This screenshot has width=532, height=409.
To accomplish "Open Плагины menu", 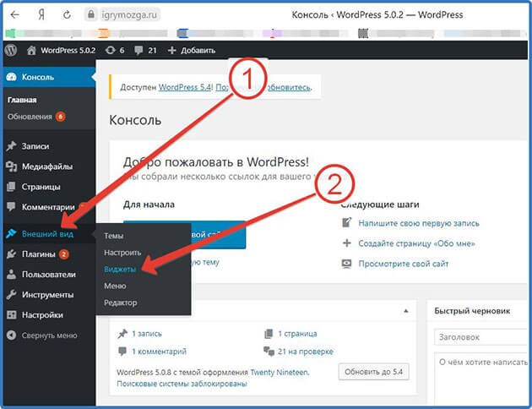I will (x=38, y=254).
